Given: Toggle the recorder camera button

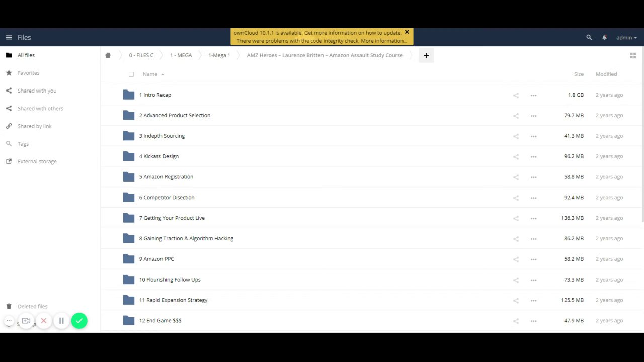Looking at the screenshot, I should pyautogui.click(x=26, y=321).
